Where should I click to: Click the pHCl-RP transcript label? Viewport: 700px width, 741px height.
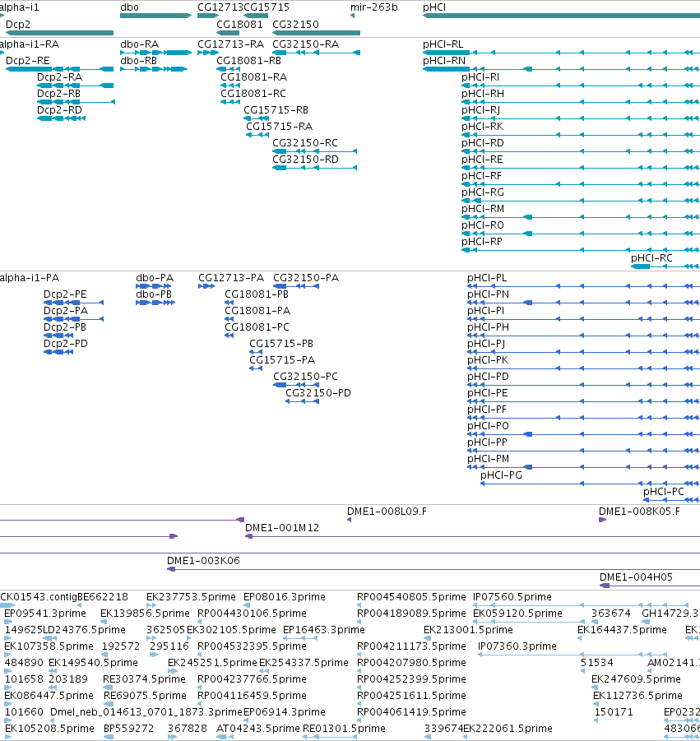pos(482,242)
